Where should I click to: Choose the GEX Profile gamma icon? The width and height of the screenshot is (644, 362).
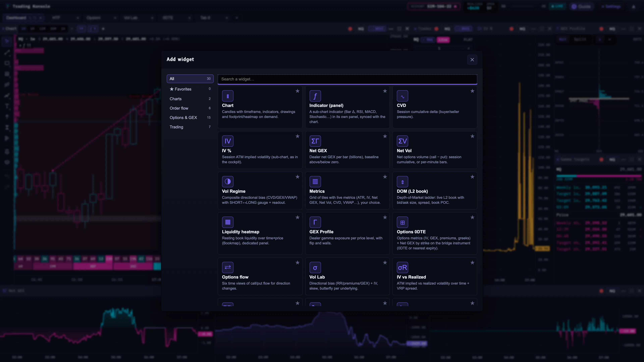[x=315, y=222]
